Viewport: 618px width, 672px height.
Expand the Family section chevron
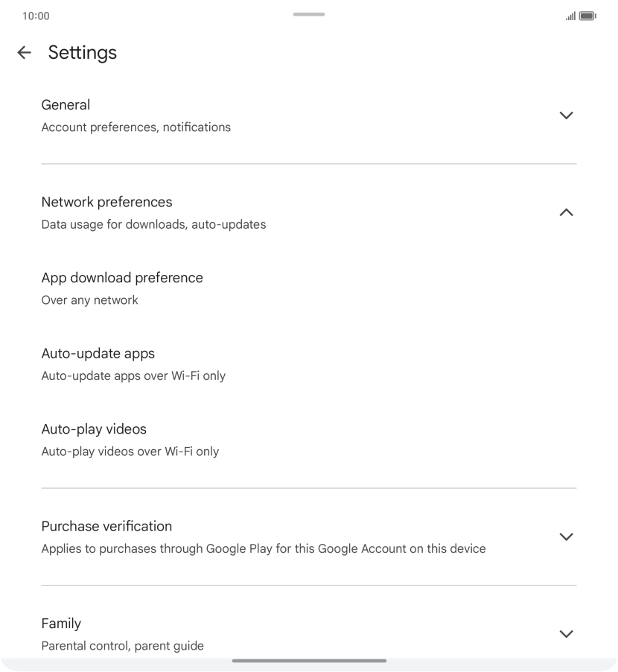point(566,634)
